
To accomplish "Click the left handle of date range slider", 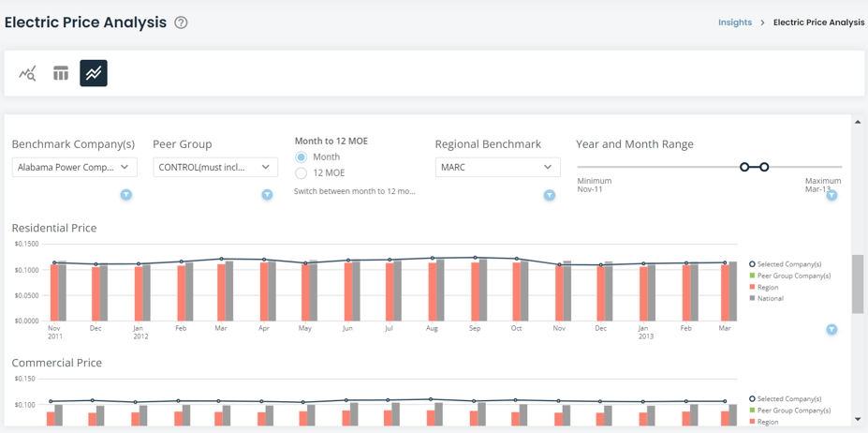I will coord(744,167).
